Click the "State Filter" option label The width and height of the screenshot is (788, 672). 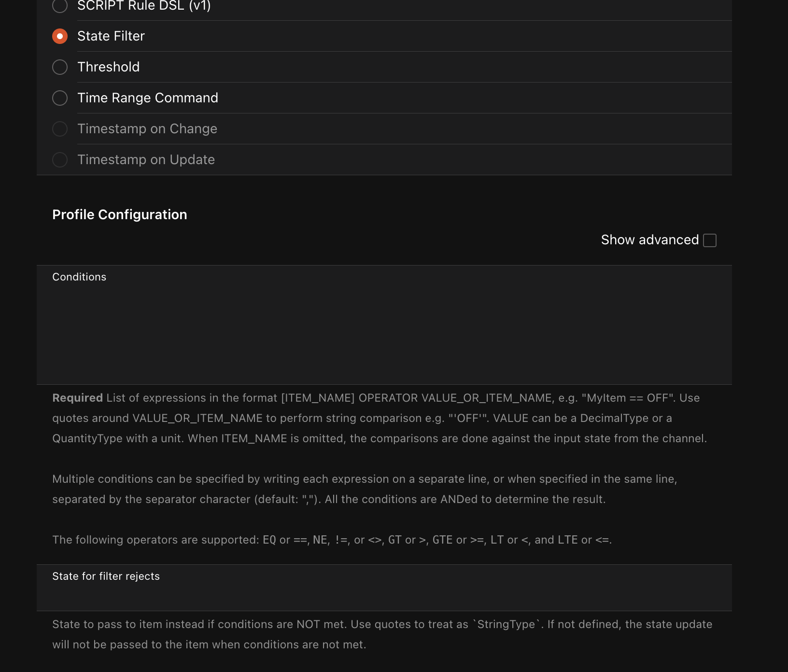111,36
